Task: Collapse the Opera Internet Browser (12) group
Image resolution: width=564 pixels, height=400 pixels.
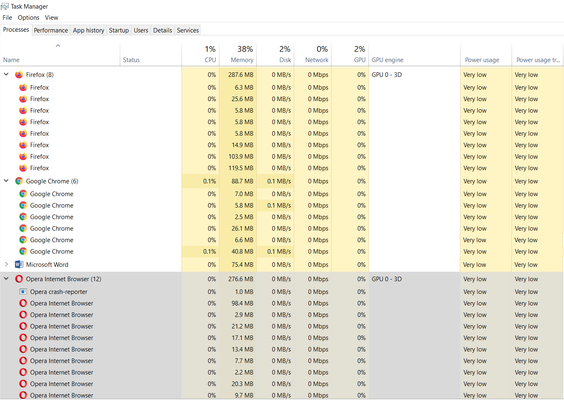Action: click(x=6, y=278)
